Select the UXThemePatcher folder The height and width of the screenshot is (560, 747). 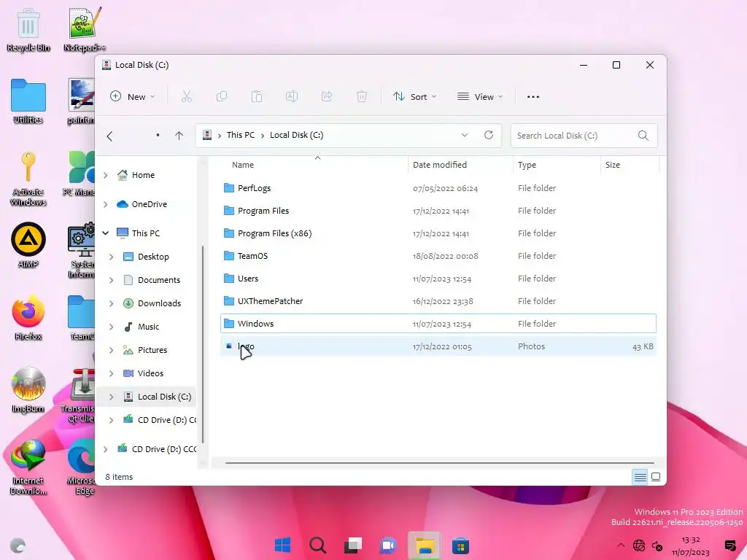click(438, 301)
